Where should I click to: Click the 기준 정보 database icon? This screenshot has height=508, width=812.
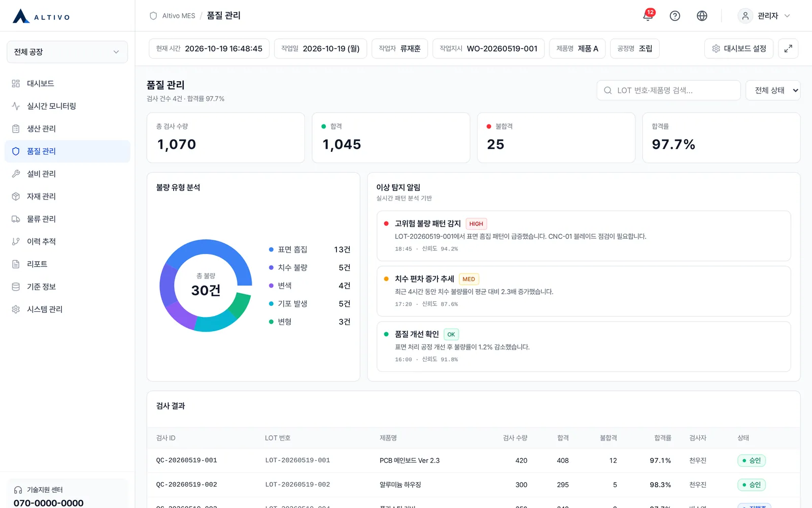[x=16, y=287]
